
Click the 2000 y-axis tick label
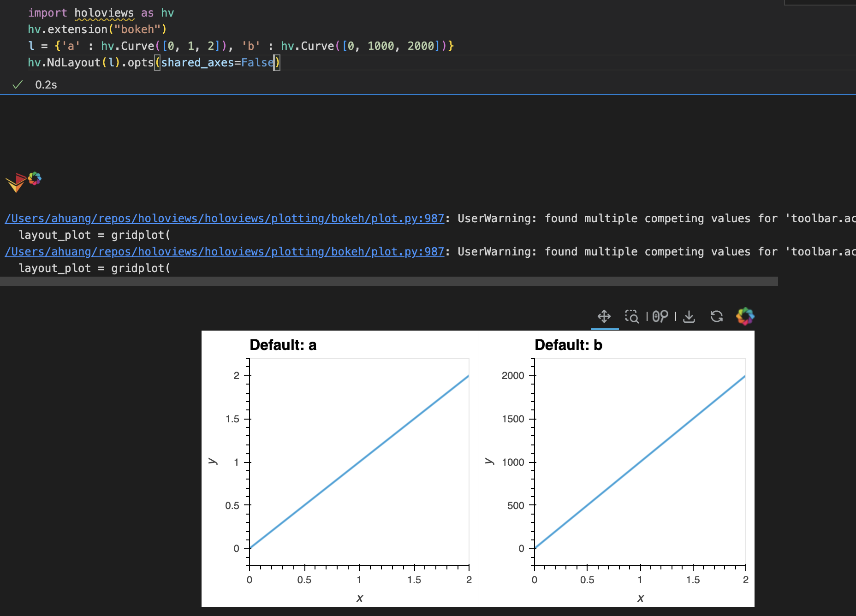(x=513, y=376)
